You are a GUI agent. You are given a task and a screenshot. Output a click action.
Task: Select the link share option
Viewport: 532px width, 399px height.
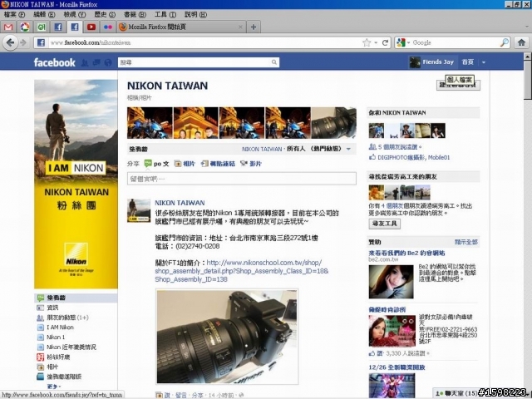[218, 164]
